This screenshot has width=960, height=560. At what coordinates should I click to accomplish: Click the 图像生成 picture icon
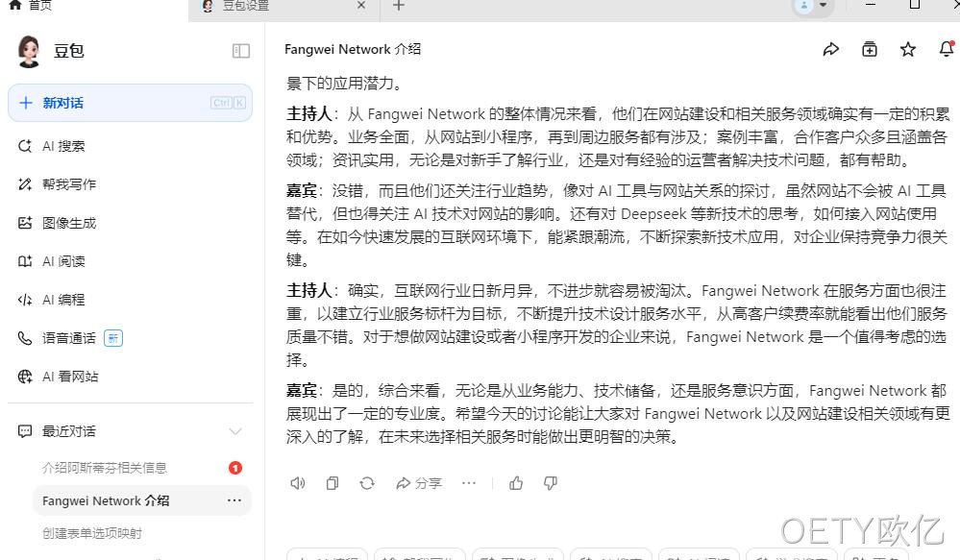click(24, 223)
